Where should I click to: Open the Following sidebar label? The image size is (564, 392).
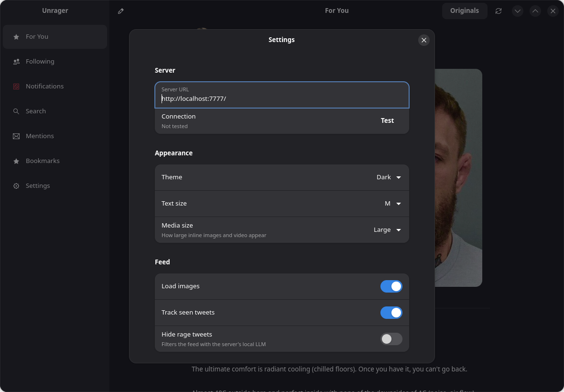click(40, 62)
